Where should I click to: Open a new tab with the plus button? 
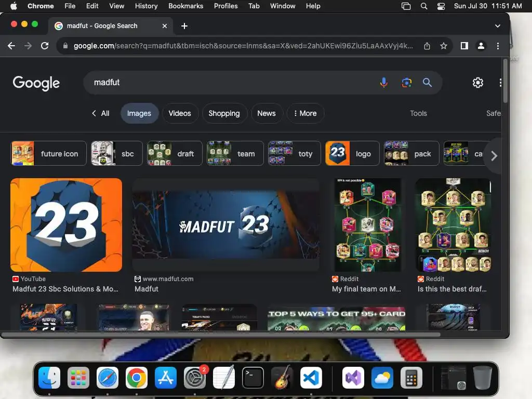point(184,26)
